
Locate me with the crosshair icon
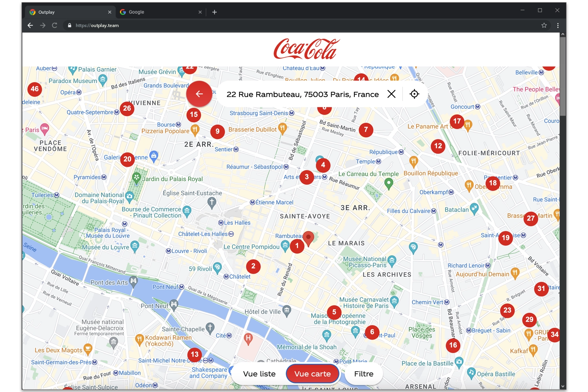click(x=414, y=94)
